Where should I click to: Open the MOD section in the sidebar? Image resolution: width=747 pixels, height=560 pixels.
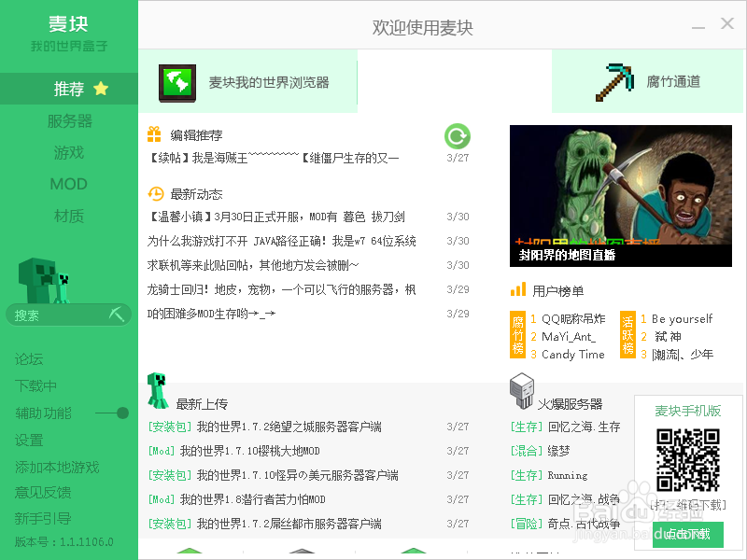pos(67,184)
